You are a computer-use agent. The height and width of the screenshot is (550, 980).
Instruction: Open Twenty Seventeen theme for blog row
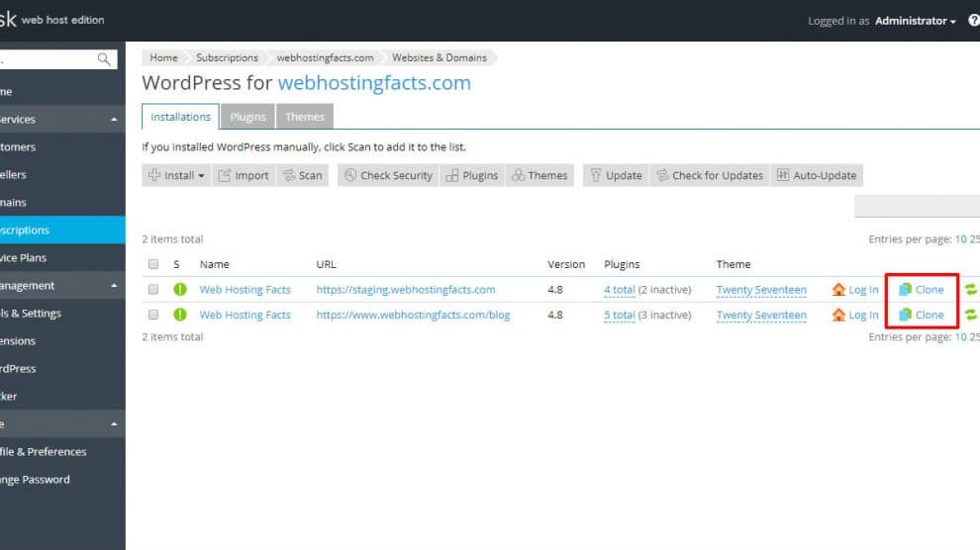coord(761,315)
